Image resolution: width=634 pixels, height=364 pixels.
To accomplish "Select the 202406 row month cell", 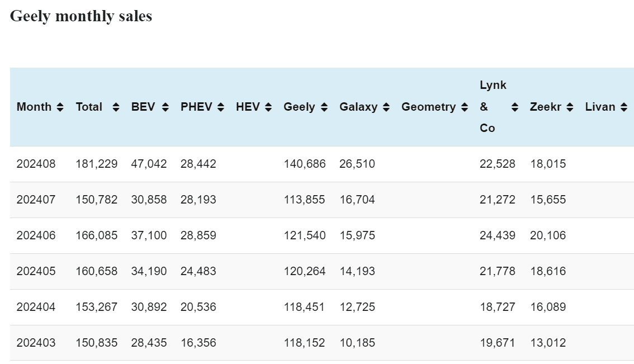I will click(36, 235).
